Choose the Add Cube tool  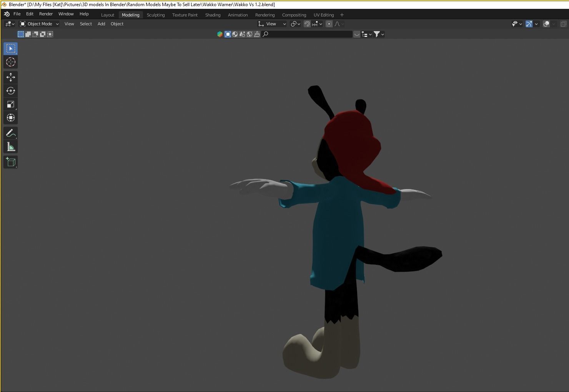10,162
